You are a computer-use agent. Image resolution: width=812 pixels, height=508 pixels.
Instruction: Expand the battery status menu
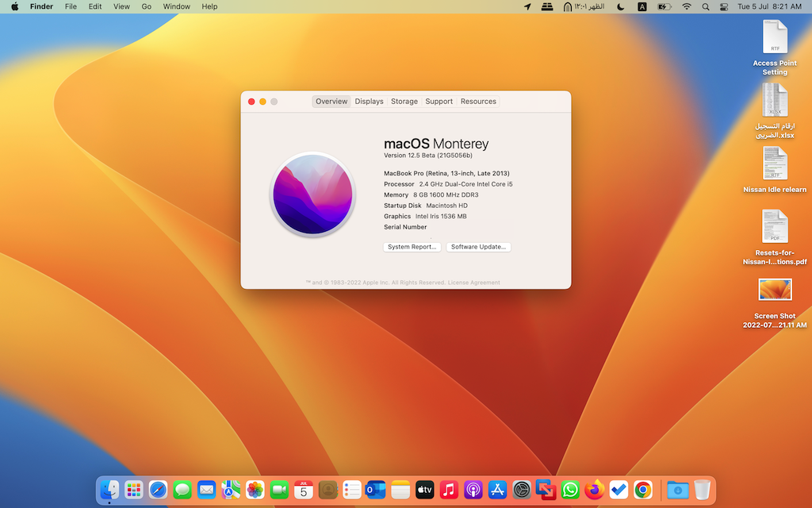[x=665, y=6]
